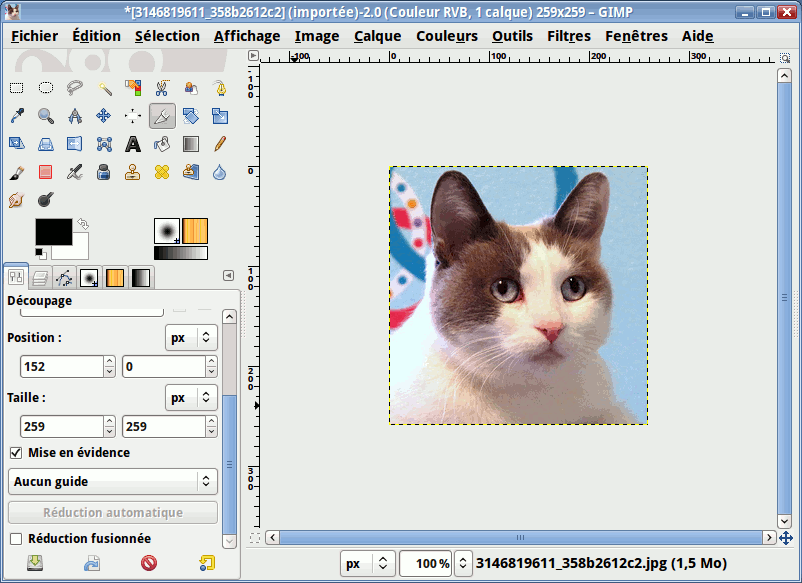The width and height of the screenshot is (802, 583).
Task: Click the Heal tool bandage icon
Action: [x=162, y=172]
